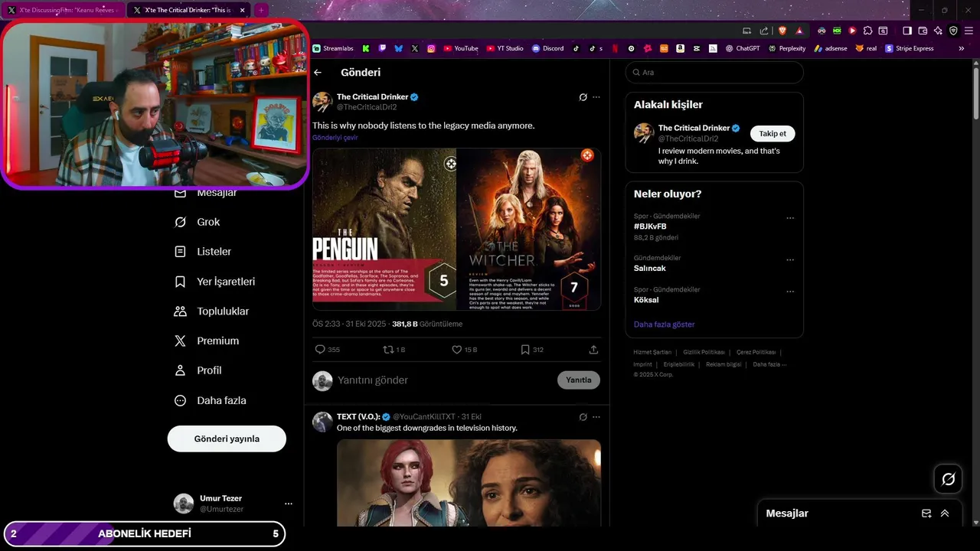The height and width of the screenshot is (551, 980).
Task: Open Perplexity bookmark
Action: [x=787, y=48]
